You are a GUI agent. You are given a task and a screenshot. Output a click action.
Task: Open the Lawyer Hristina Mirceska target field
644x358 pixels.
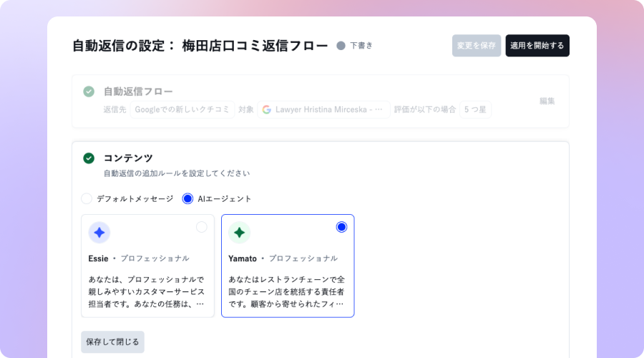point(323,110)
